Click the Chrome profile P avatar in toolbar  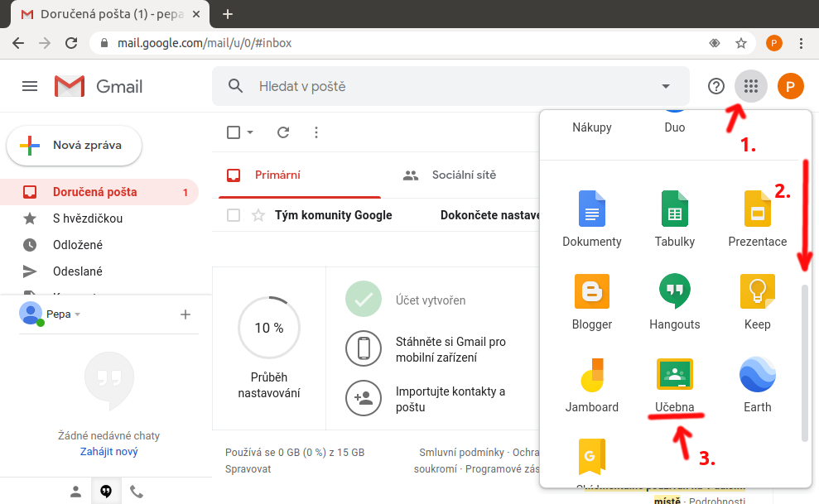pyautogui.click(x=773, y=43)
